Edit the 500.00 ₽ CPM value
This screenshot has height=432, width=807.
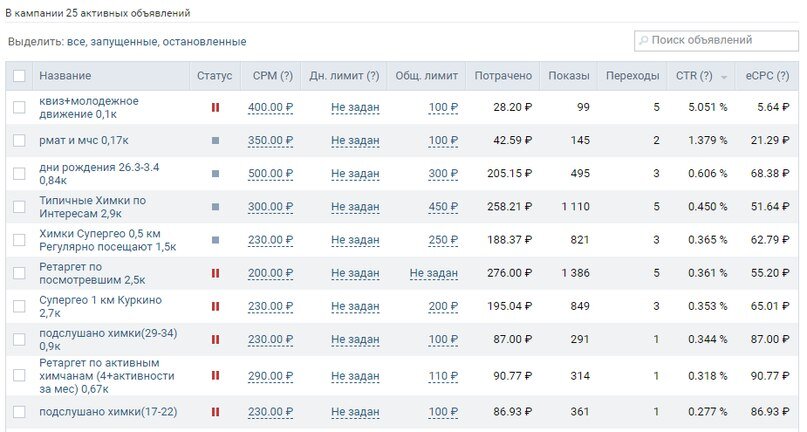click(270, 174)
